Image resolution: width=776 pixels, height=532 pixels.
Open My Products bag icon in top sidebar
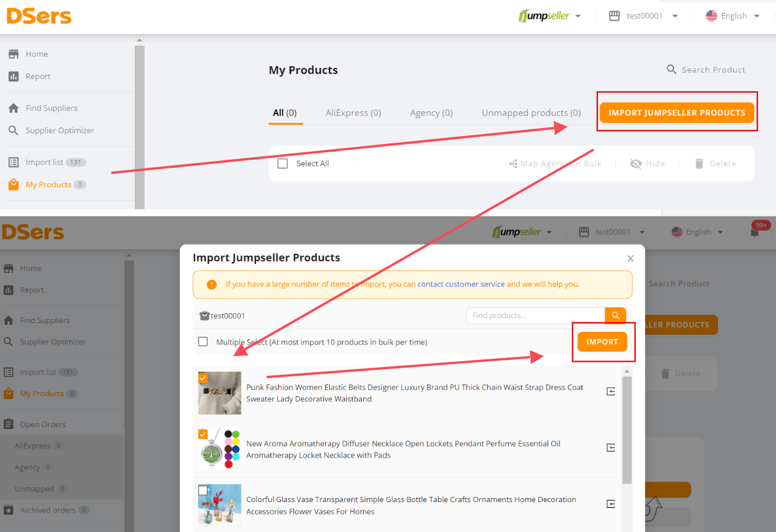[x=13, y=184]
